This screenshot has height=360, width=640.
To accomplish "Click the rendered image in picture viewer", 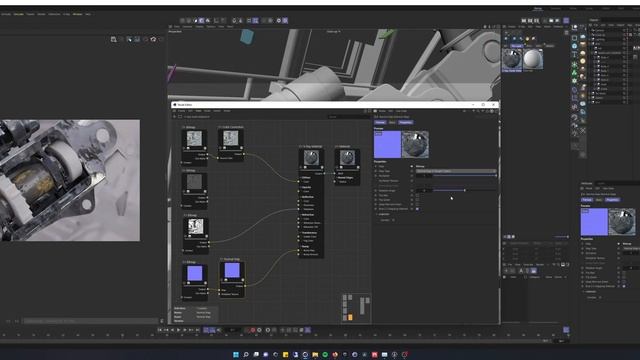I will [x=70, y=180].
